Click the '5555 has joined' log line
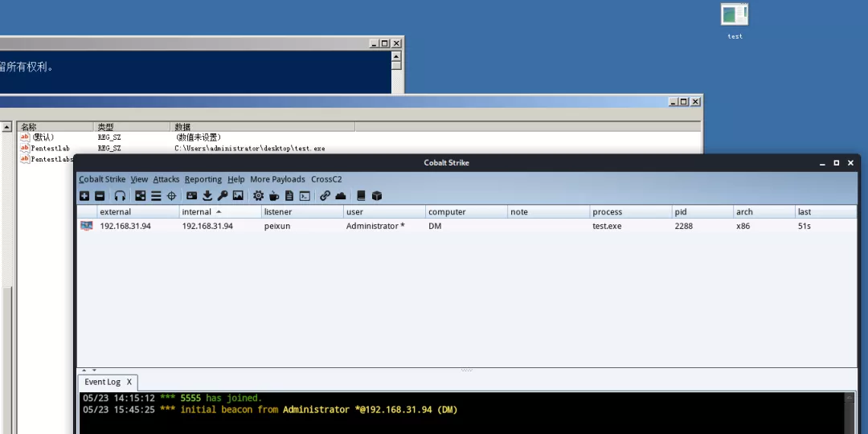Viewport: 868px width, 434px height. pos(172,398)
